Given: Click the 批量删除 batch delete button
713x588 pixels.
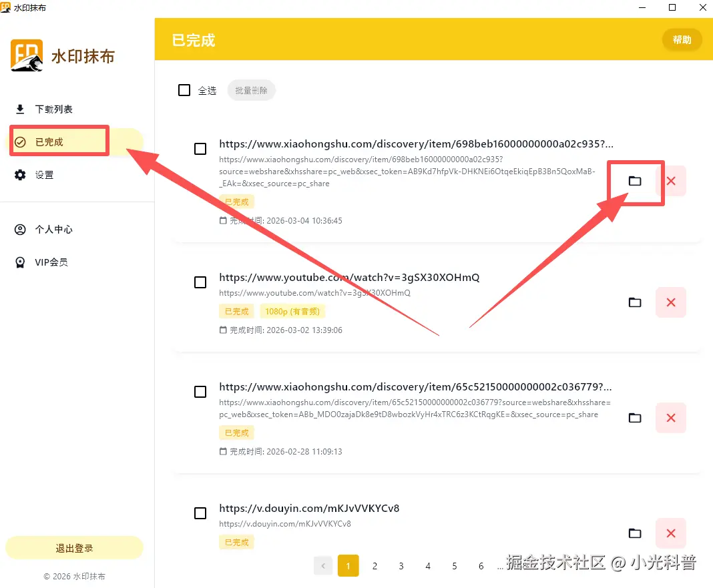Looking at the screenshot, I should 252,91.
